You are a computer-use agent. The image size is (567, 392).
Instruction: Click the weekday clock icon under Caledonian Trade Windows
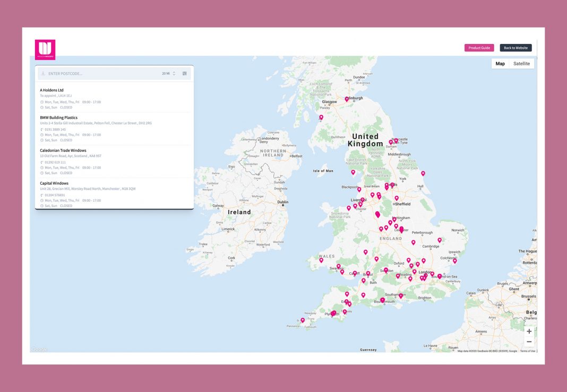coord(42,168)
